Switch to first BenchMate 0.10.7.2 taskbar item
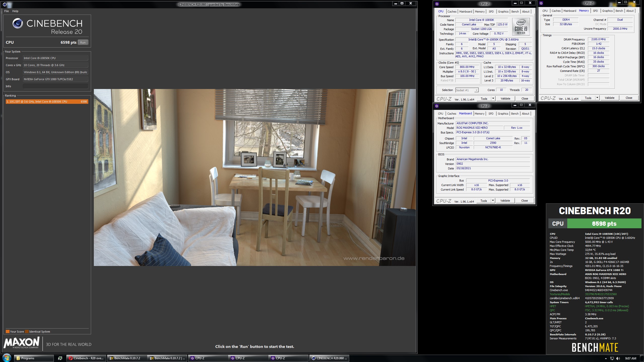The height and width of the screenshot is (362, 644). pyautogui.click(x=127, y=358)
